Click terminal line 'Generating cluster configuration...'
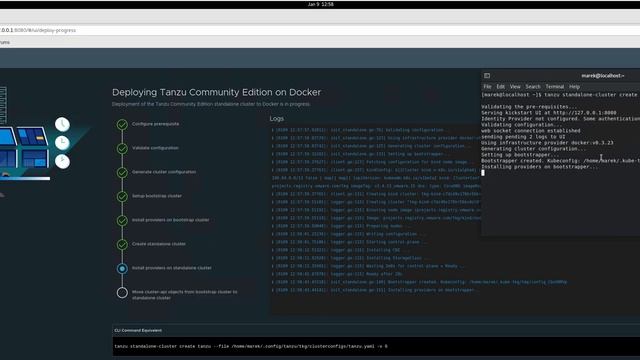The image size is (640, 360). [x=534, y=149]
